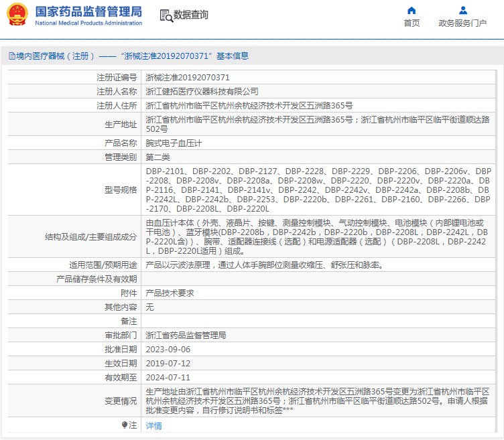This screenshot has width=504, height=440.
Task: Click the 备注 row label
Action: pyautogui.click(x=129, y=321)
